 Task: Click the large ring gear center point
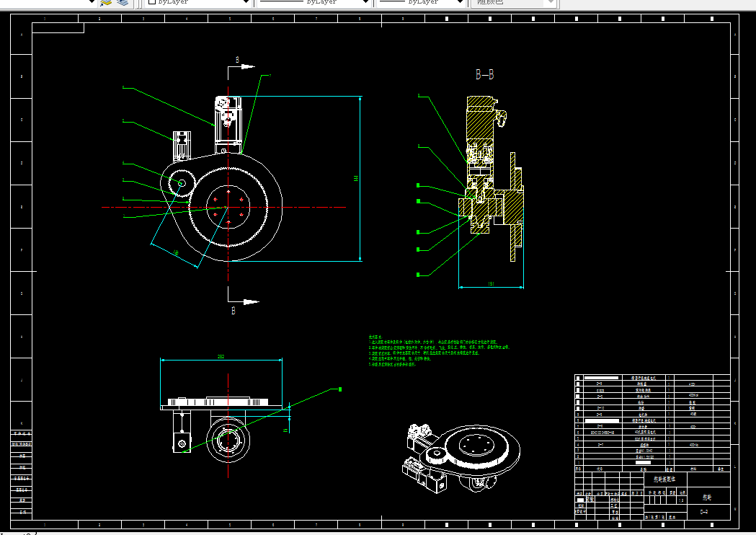228,208
